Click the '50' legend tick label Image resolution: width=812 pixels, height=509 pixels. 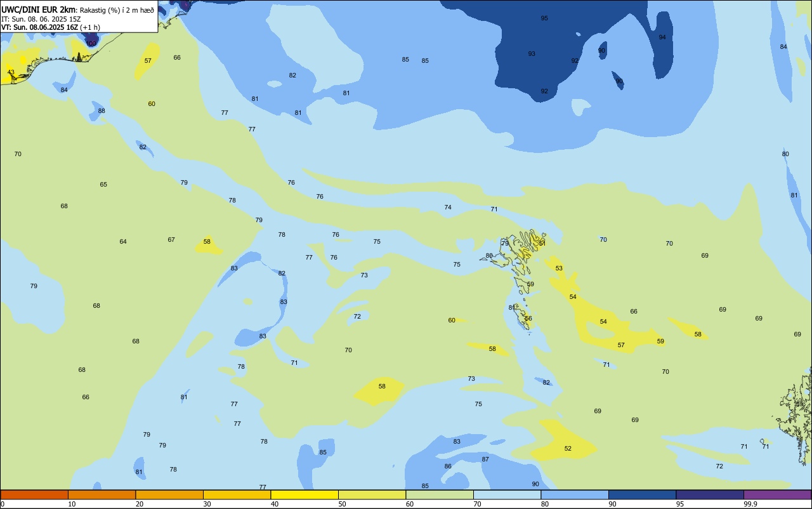342,504
